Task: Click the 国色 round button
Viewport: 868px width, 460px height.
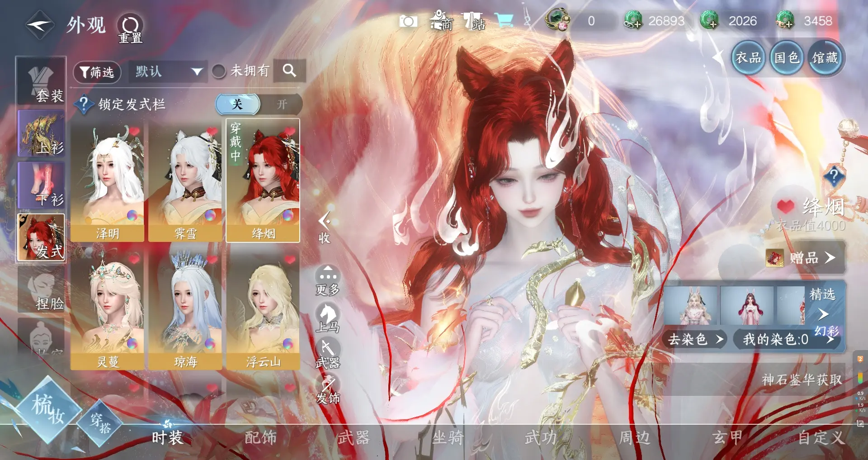Action: pos(787,57)
